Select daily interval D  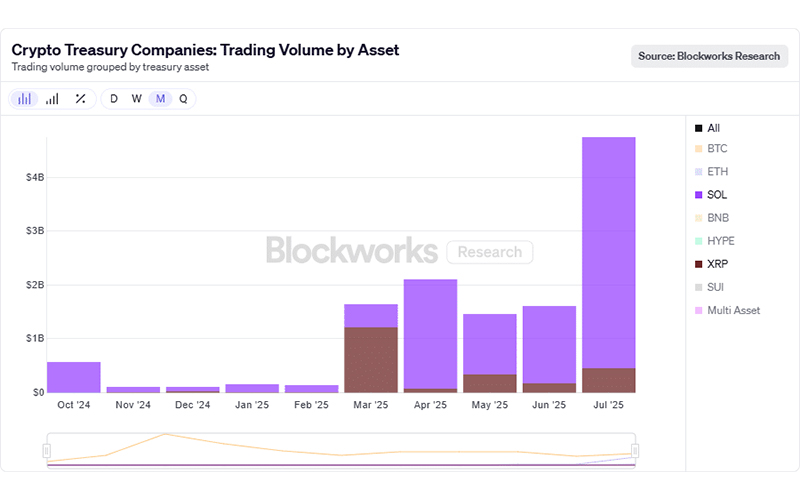pyautogui.click(x=114, y=99)
